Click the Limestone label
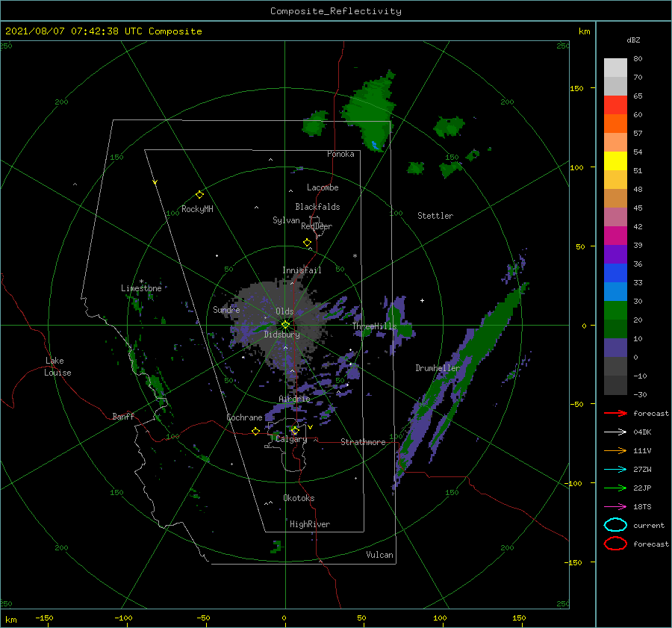This screenshot has width=672, height=628. [x=141, y=288]
